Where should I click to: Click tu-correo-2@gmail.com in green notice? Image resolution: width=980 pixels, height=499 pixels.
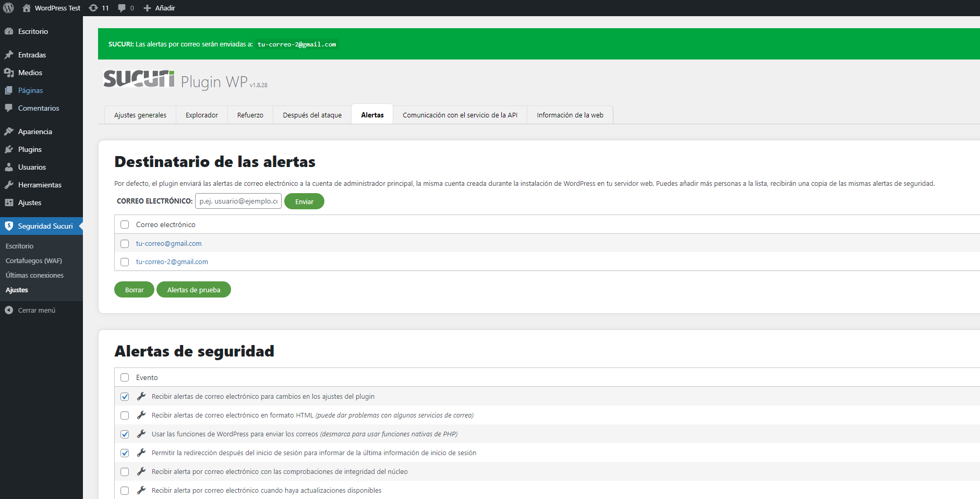coord(297,44)
